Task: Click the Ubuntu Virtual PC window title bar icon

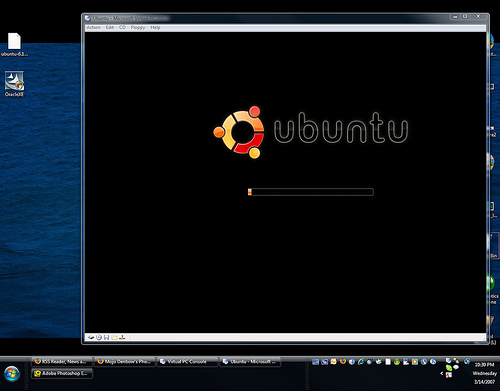Action: [88, 18]
